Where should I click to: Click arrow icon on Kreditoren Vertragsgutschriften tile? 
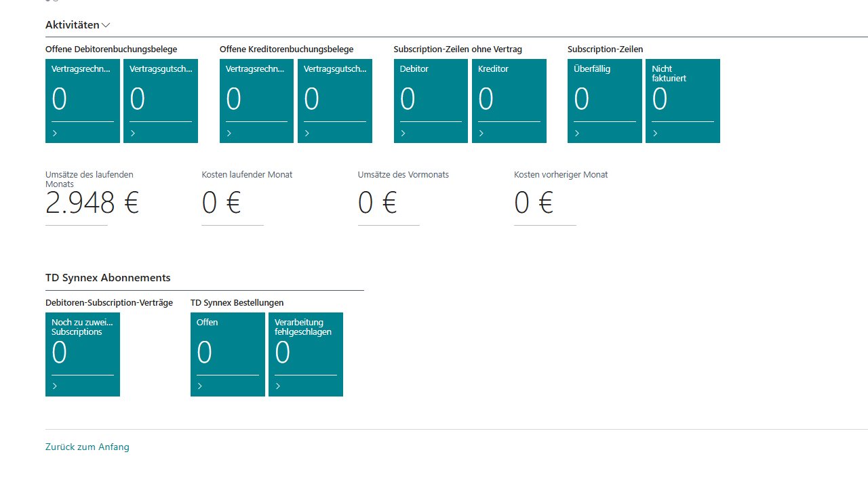(307, 134)
